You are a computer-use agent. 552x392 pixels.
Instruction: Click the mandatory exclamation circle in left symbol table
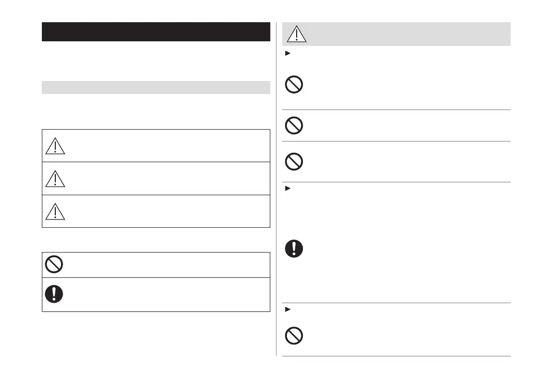(x=54, y=294)
